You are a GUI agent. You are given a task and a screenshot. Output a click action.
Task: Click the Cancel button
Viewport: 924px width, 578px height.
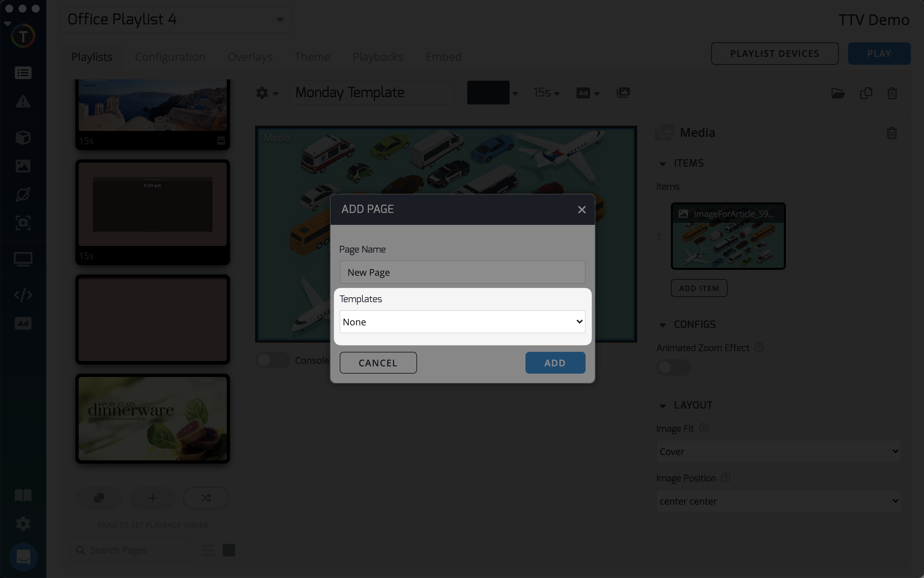click(x=378, y=363)
